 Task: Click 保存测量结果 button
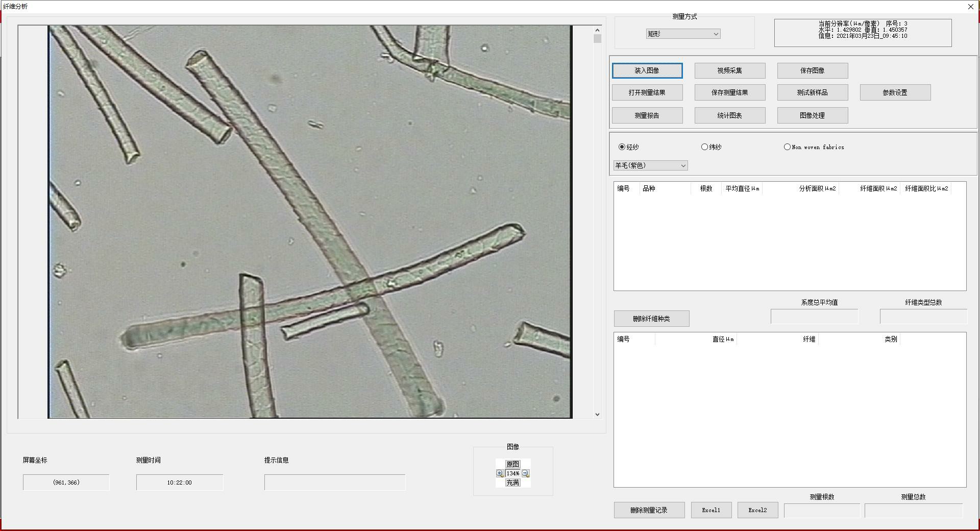(x=730, y=92)
